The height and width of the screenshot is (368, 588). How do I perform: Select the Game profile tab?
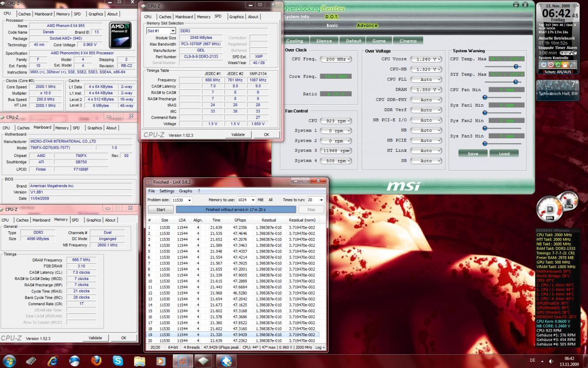click(x=379, y=41)
